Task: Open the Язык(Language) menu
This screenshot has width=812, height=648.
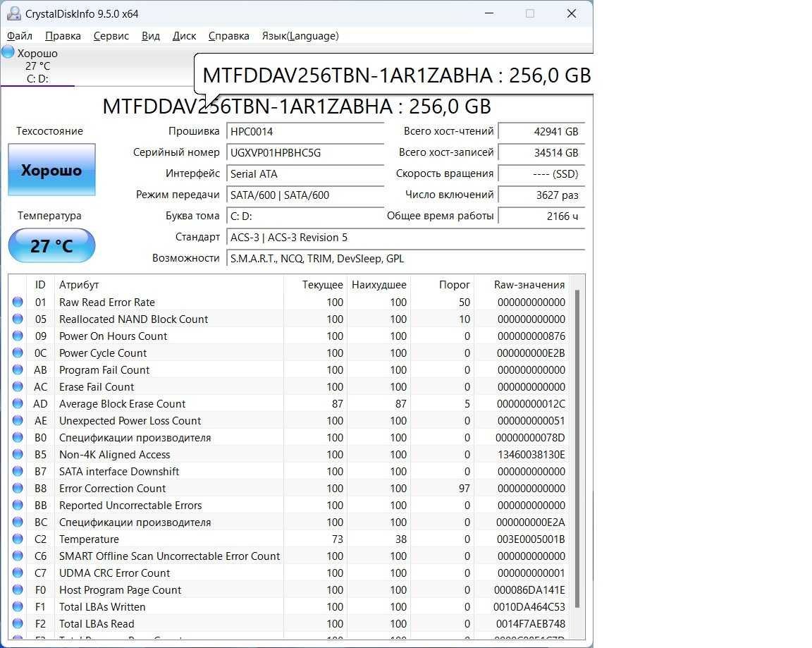Action: pyautogui.click(x=300, y=36)
